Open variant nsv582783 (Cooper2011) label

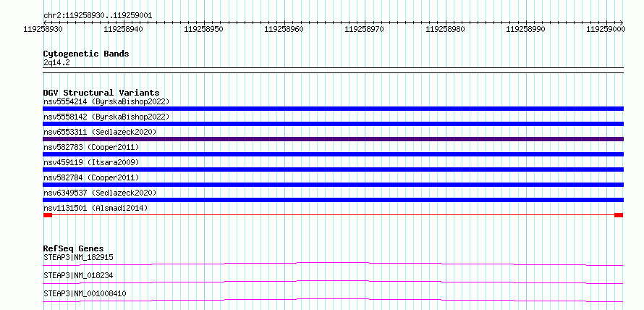coord(91,147)
